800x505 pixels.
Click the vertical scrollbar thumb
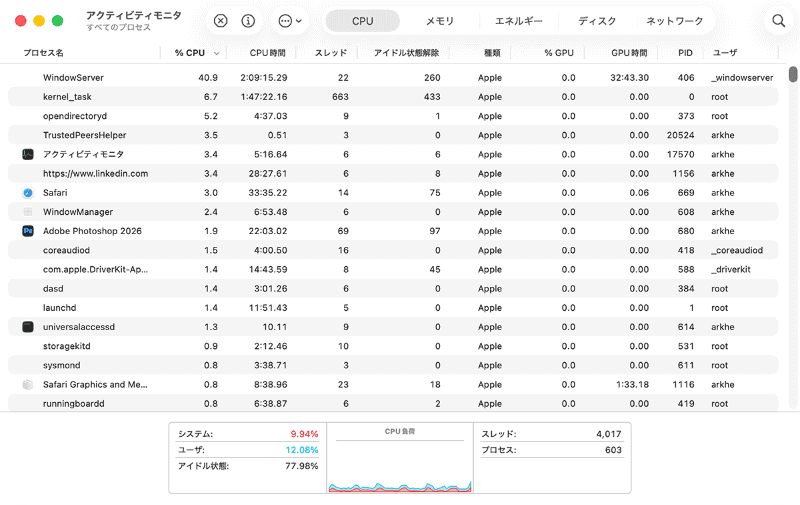click(793, 74)
